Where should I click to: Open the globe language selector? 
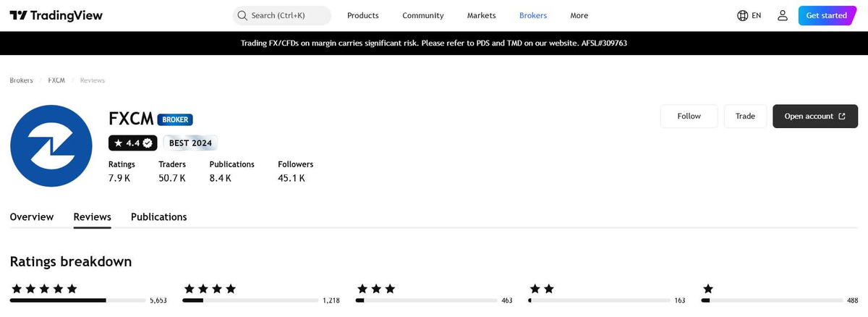point(749,15)
